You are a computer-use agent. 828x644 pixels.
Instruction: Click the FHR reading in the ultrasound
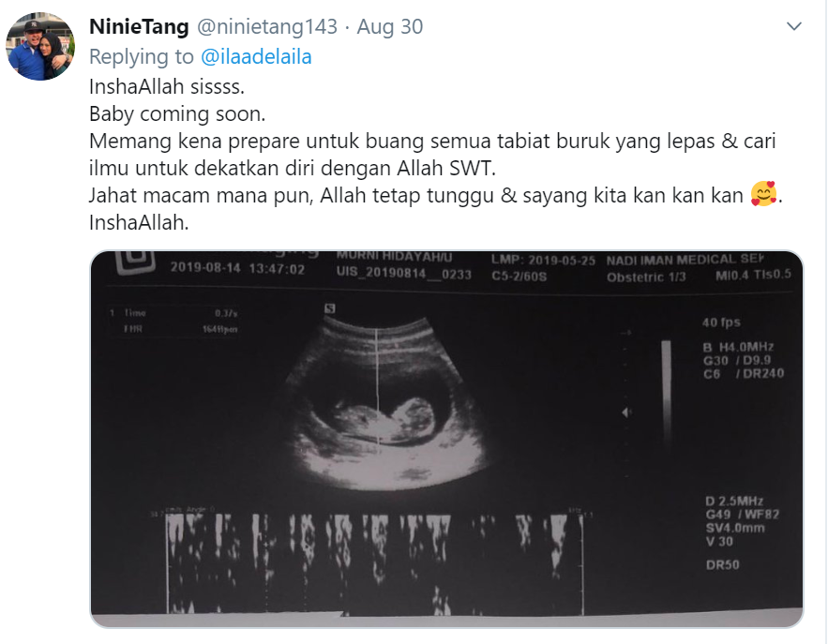[x=181, y=329]
